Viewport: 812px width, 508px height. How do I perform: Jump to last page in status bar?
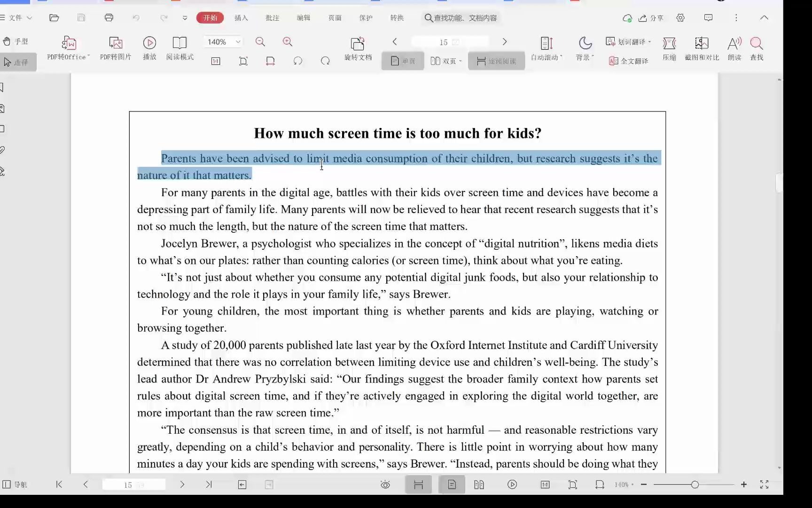coord(209,484)
